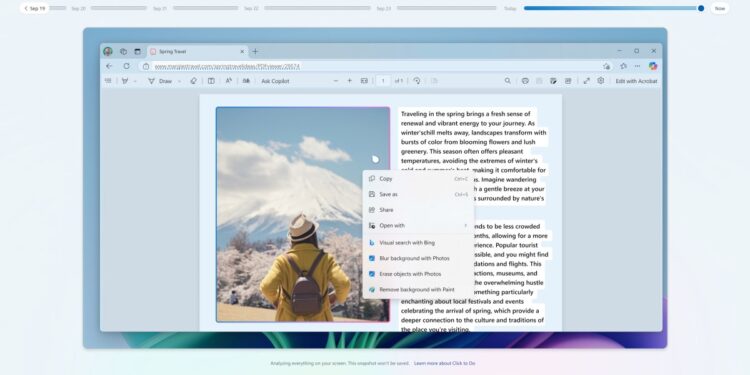Select the Erase tool
The width and height of the screenshot is (750, 375).
(194, 81)
